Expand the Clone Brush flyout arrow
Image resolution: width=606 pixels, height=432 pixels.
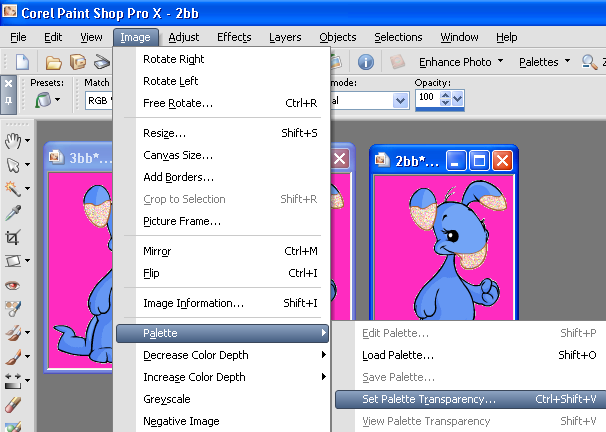click(x=27, y=332)
